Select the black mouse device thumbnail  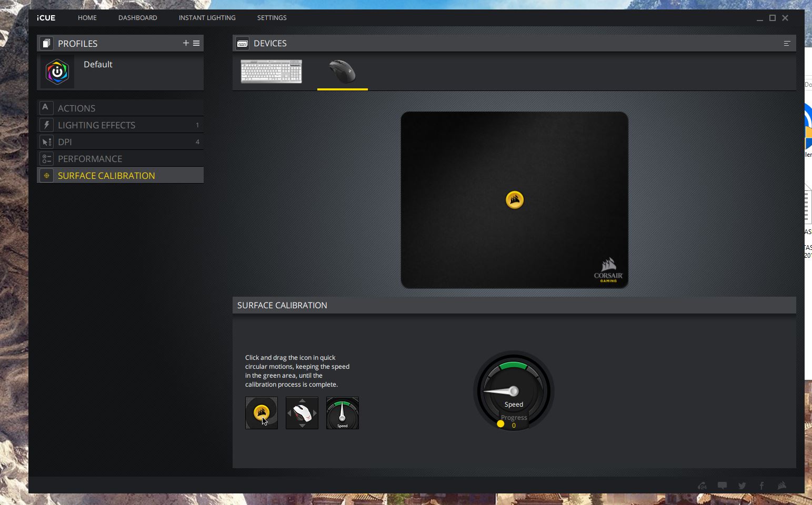pos(343,72)
